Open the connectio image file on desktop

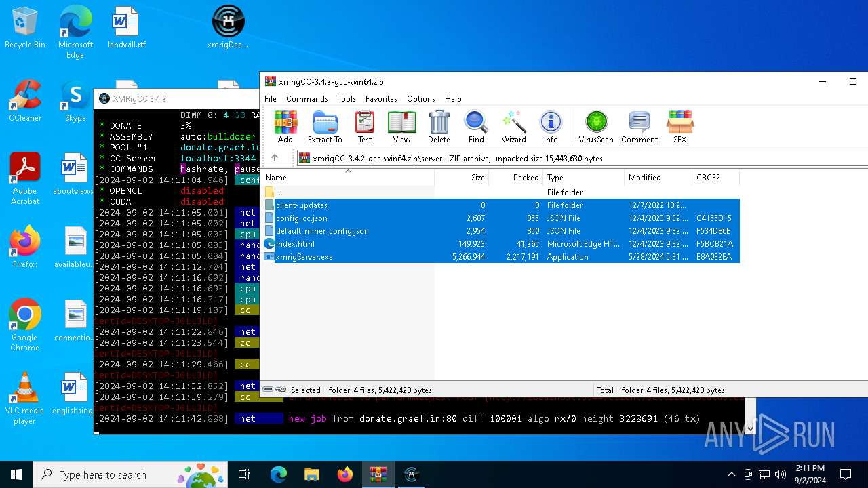pos(74,321)
